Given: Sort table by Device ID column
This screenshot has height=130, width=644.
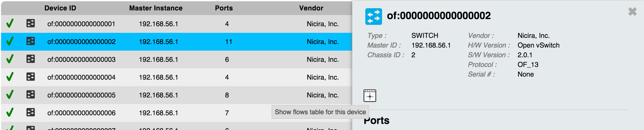Looking at the screenshot, I should tap(60, 8).
